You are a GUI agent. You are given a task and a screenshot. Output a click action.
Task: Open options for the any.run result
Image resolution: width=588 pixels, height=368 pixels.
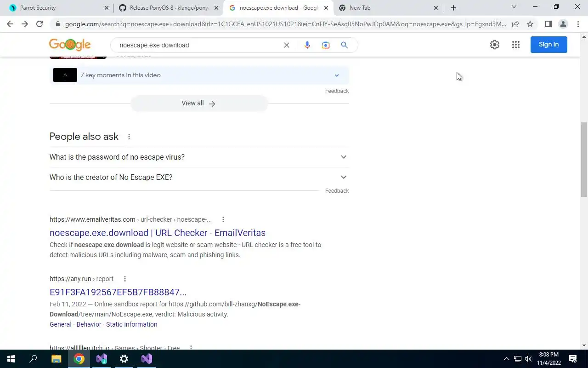[x=125, y=279]
